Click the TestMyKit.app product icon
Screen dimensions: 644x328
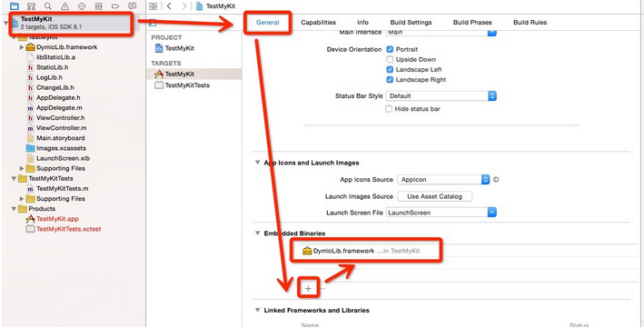30,219
